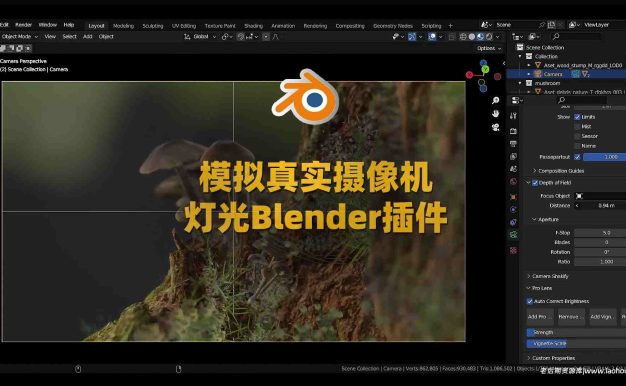
Task: Open the Camera data properties tab icon
Action: (513, 235)
